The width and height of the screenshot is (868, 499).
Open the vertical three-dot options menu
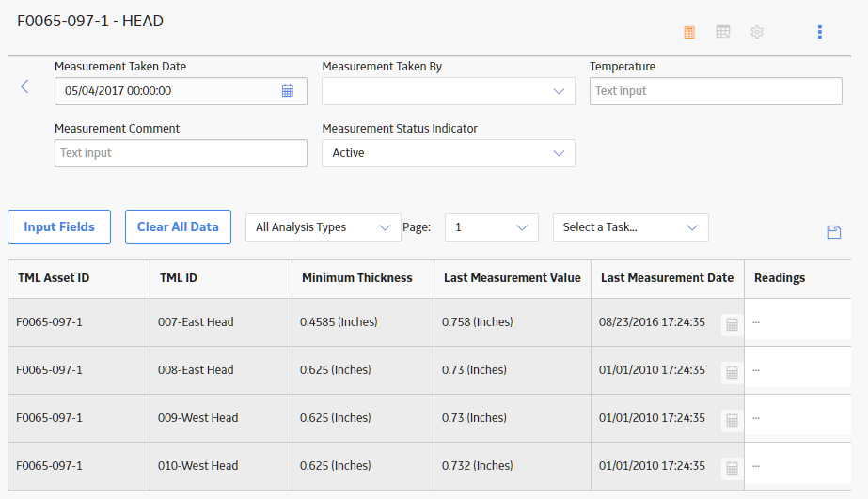pos(820,32)
